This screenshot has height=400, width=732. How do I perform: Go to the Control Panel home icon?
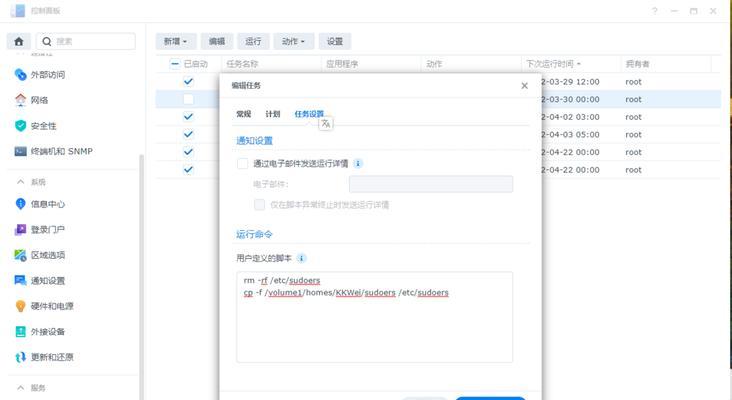click(19, 42)
